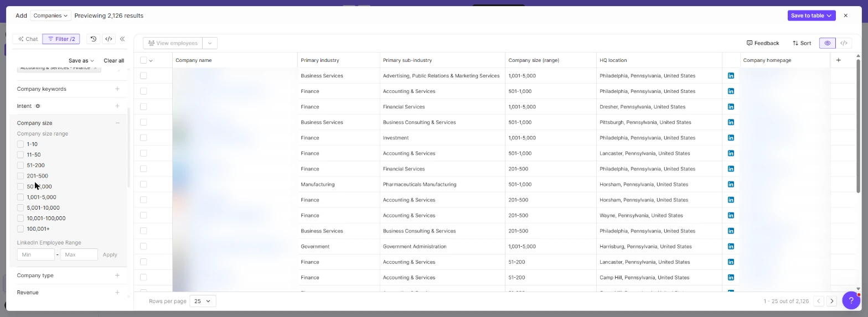868x317 pixels.
Task: Collapse the filter sidebar with double chevron
Action: (x=122, y=39)
